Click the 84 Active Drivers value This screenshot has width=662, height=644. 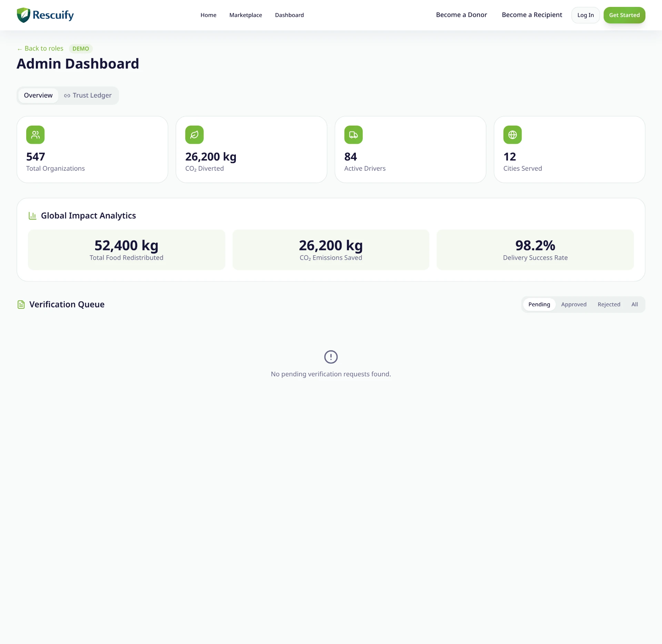click(x=350, y=157)
